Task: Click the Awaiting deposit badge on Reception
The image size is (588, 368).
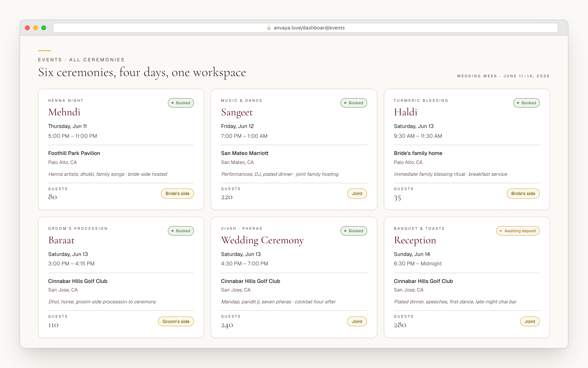Action: [518, 231]
